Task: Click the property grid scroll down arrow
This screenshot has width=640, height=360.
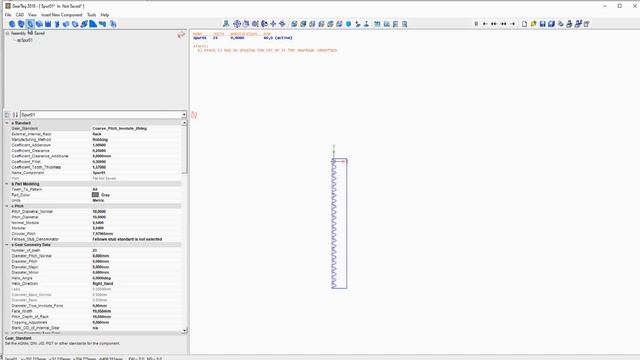Action: click(184, 330)
